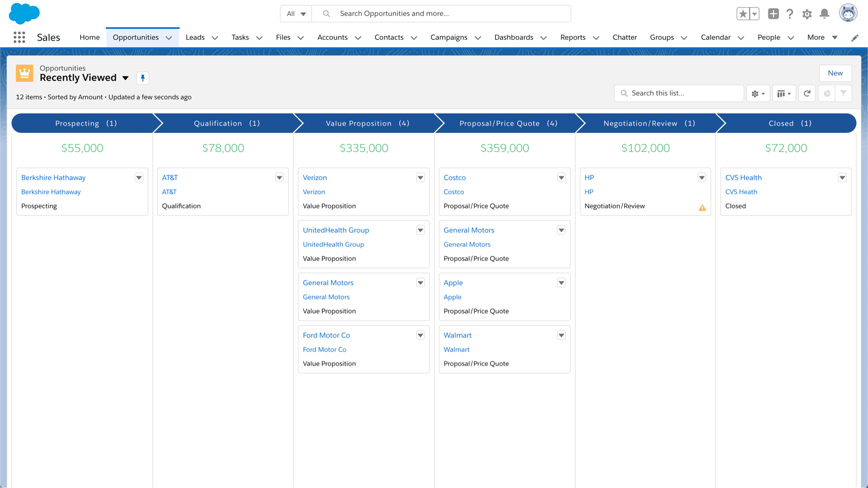Screen dimensions: 868x488
Task: Open Global Actions plus icon
Action: [x=773, y=14]
